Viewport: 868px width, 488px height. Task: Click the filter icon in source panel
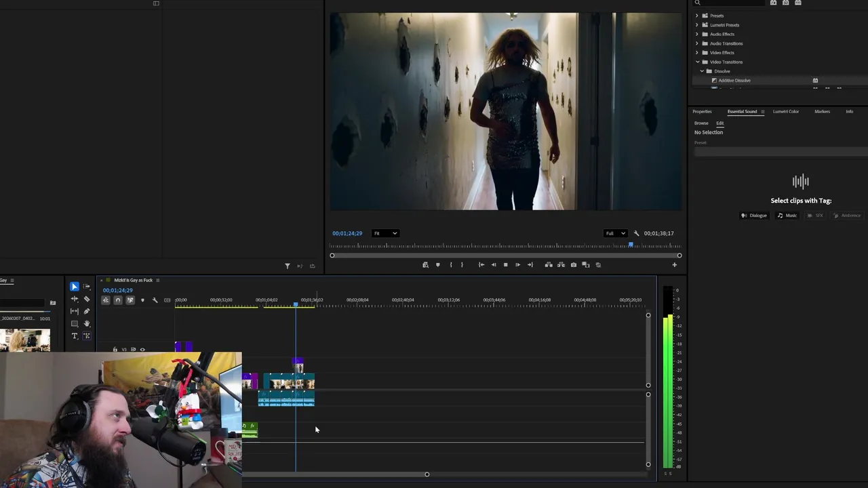(288, 266)
